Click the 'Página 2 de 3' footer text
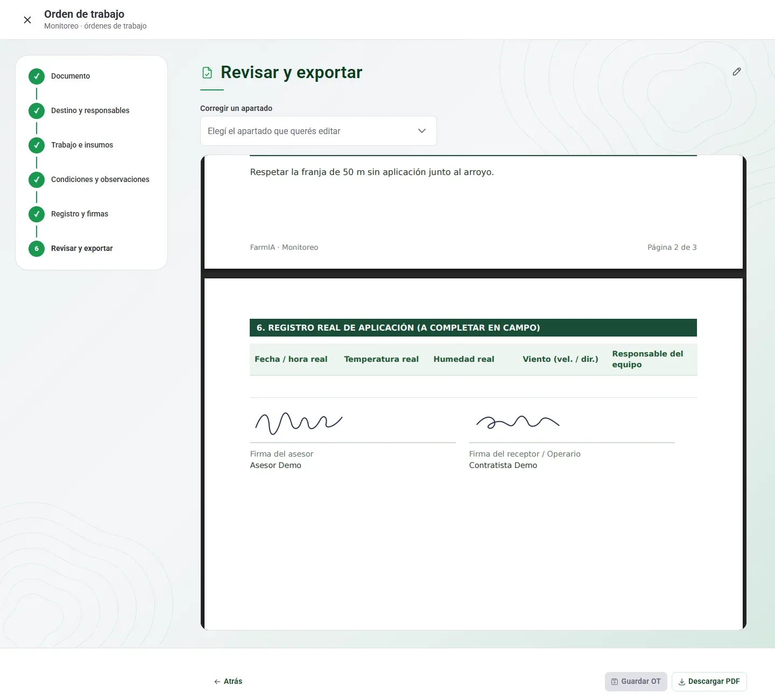The height and width of the screenshot is (700, 775). (x=672, y=247)
